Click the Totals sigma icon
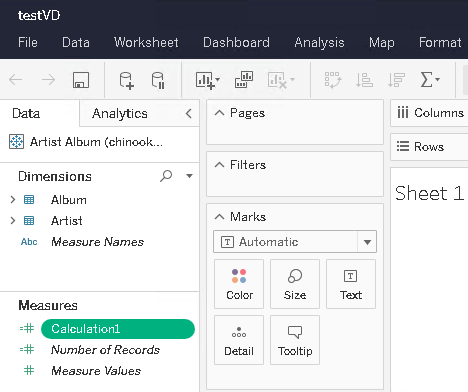Viewport: 468px width, 392px height. point(426,80)
